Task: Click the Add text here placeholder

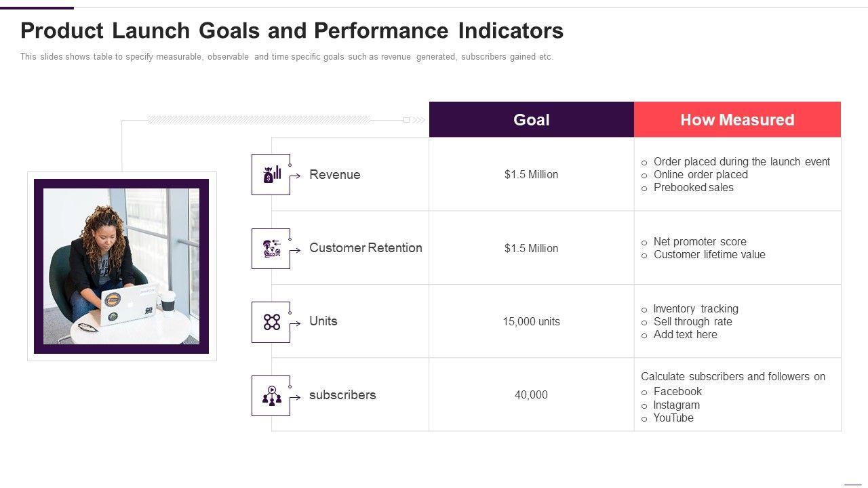Action: [x=685, y=335]
